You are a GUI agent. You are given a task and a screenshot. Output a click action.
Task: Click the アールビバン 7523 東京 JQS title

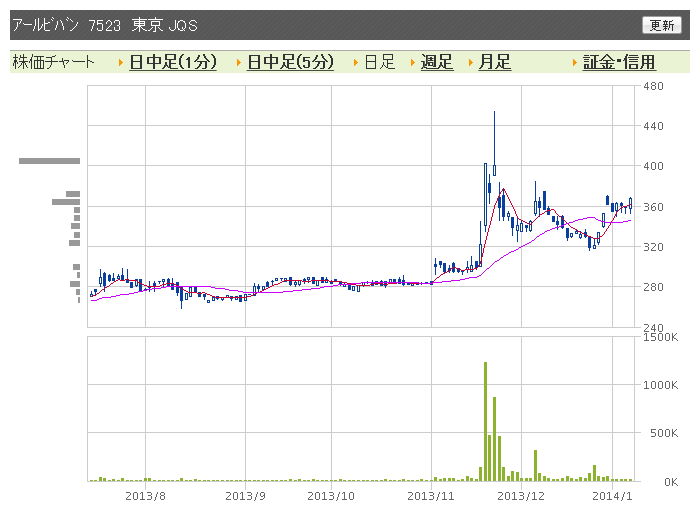pos(105,25)
